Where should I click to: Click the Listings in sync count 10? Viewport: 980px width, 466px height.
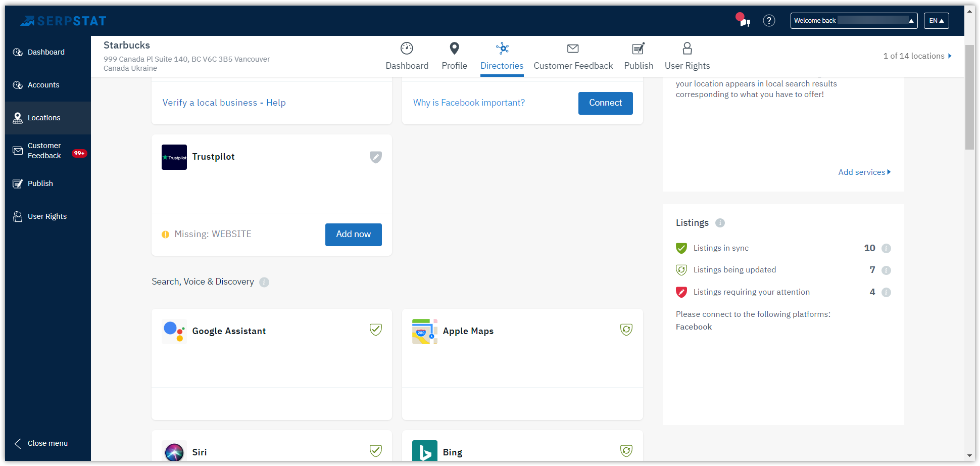pos(869,248)
